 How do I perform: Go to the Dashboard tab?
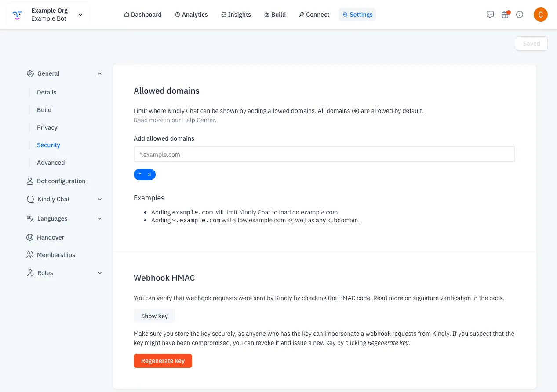[143, 15]
